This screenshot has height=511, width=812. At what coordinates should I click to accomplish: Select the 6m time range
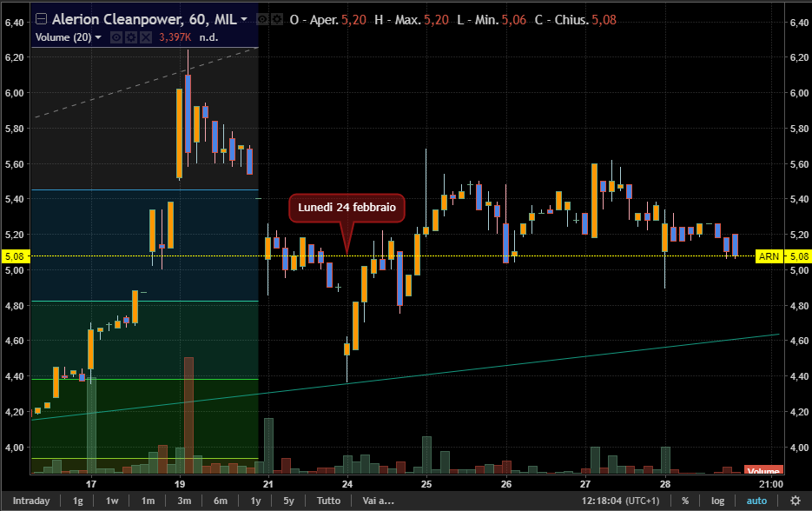pyautogui.click(x=221, y=501)
